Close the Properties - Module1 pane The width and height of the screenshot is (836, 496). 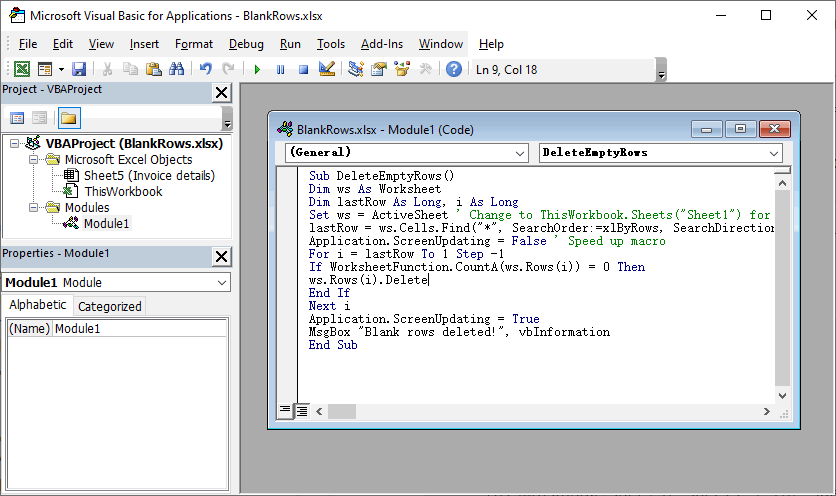click(221, 257)
